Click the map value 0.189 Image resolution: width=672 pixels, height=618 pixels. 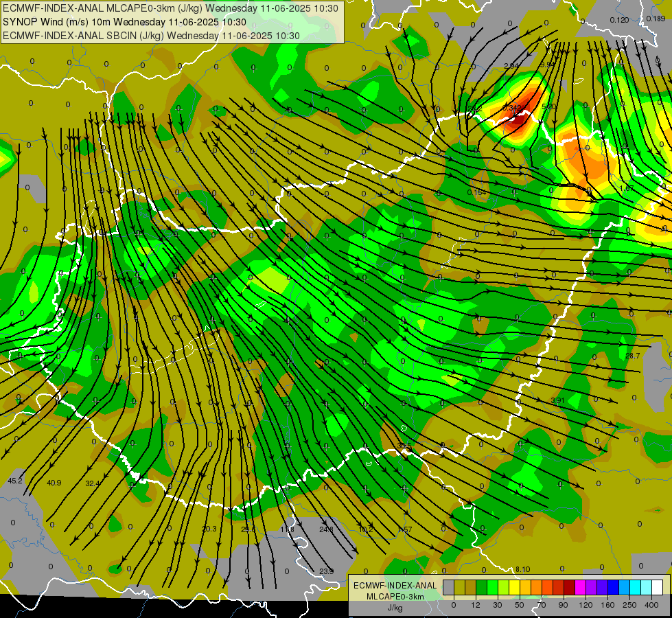[656, 19]
